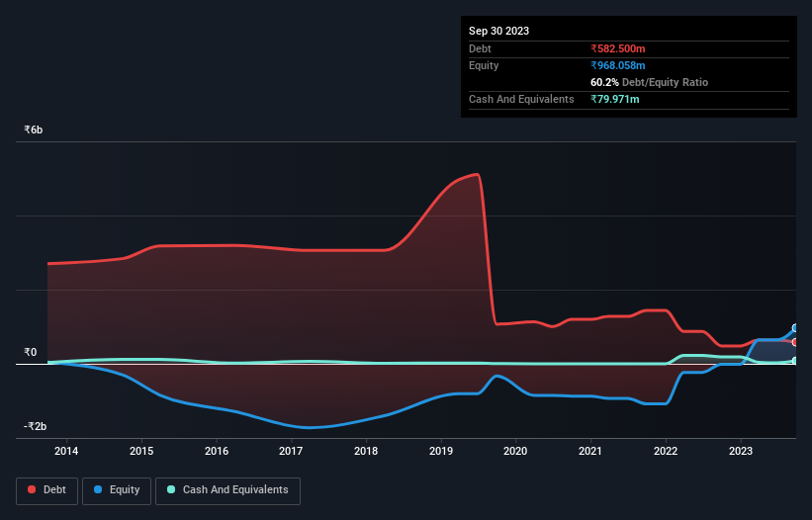Click the teal Cash And Equivalents legend dot
Viewport: 812px width, 520px height.
171,489
